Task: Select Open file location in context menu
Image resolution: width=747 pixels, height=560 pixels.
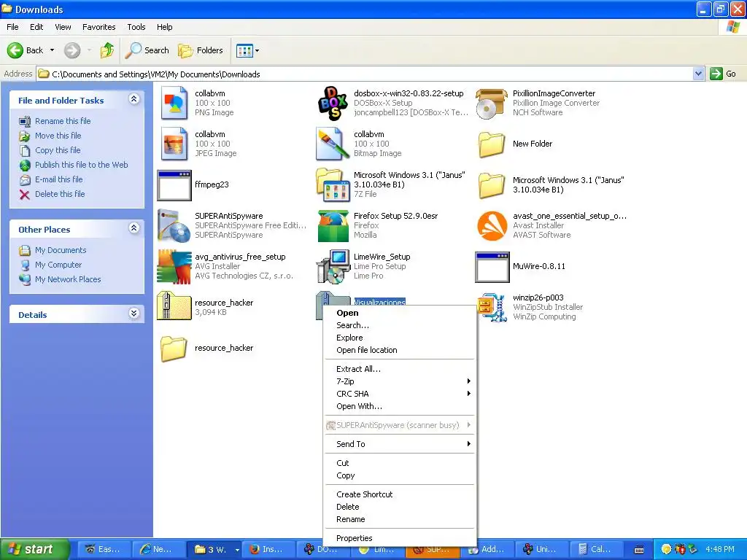Action: click(400, 350)
